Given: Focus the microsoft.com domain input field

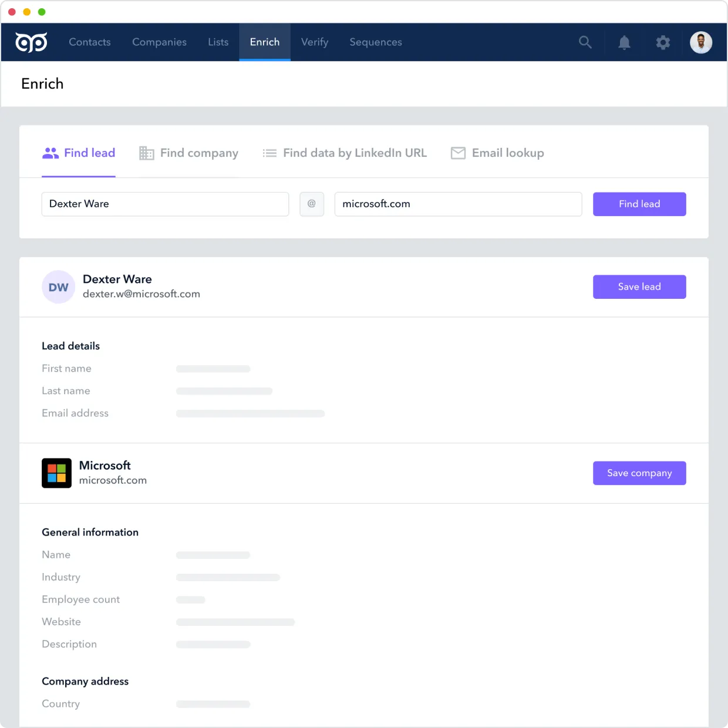Looking at the screenshot, I should [x=458, y=204].
